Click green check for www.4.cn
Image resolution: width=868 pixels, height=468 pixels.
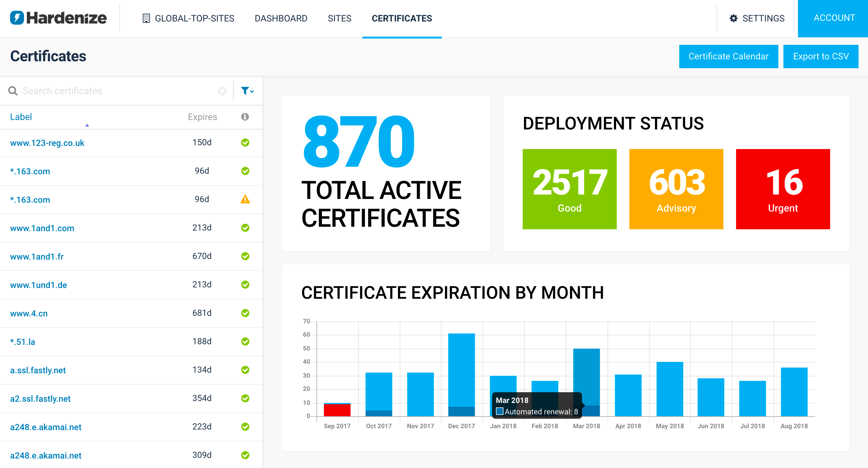pyautogui.click(x=245, y=313)
